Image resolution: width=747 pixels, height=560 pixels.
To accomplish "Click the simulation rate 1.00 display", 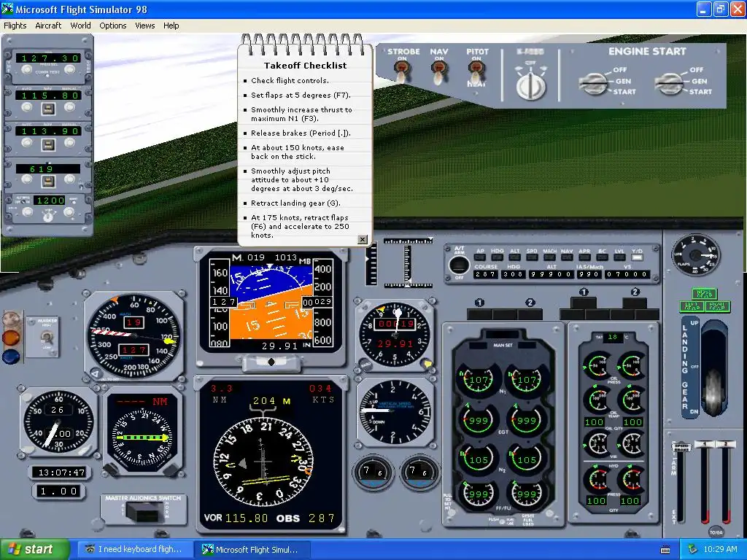I will click(x=59, y=491).
